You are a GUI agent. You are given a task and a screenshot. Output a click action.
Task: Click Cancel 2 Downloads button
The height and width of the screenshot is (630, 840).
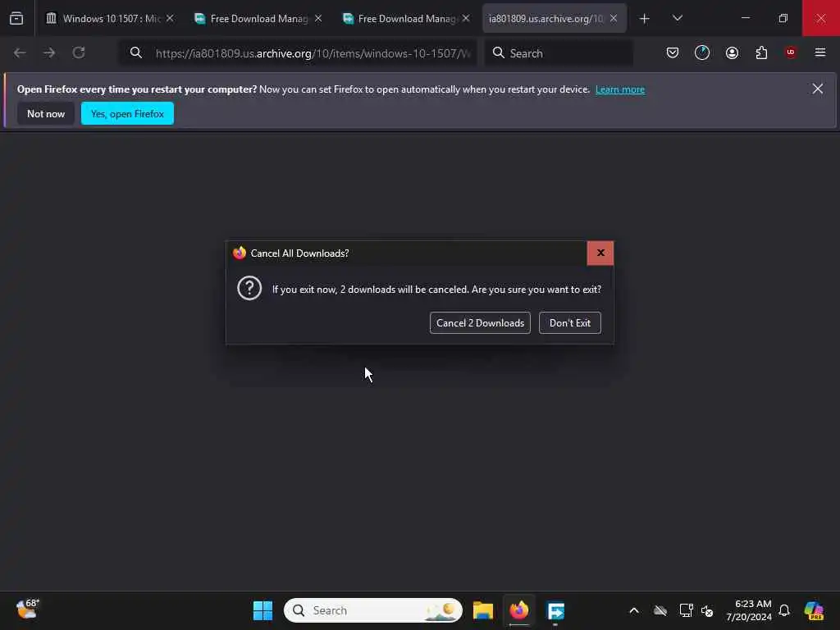click(x=480, y=322)
